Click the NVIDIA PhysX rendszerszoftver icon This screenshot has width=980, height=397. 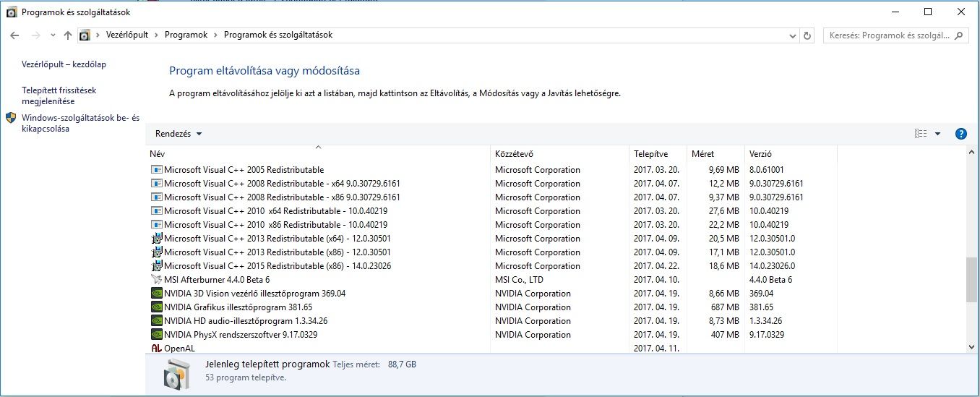[156, 335]
